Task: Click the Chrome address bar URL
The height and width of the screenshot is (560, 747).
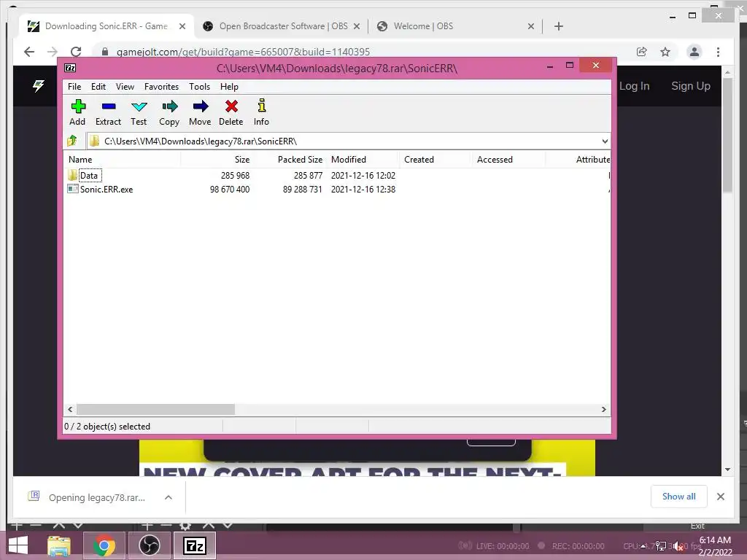Action: coord(244,52)
